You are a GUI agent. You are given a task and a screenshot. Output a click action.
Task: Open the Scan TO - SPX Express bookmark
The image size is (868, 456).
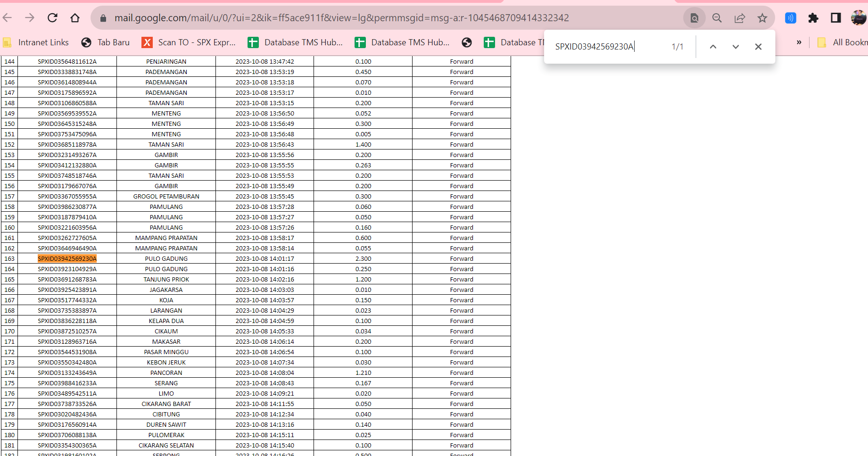pyautogui.click(x=189, y=42)
